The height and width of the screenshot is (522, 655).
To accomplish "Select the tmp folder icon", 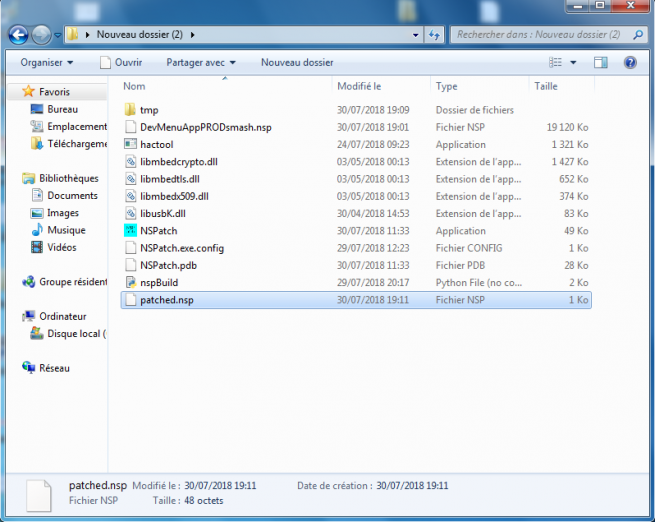I will pos(130,110).
